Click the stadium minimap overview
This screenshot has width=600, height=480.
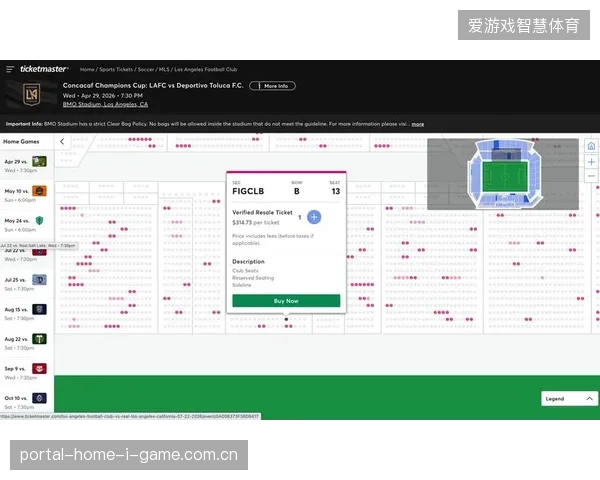503,174
